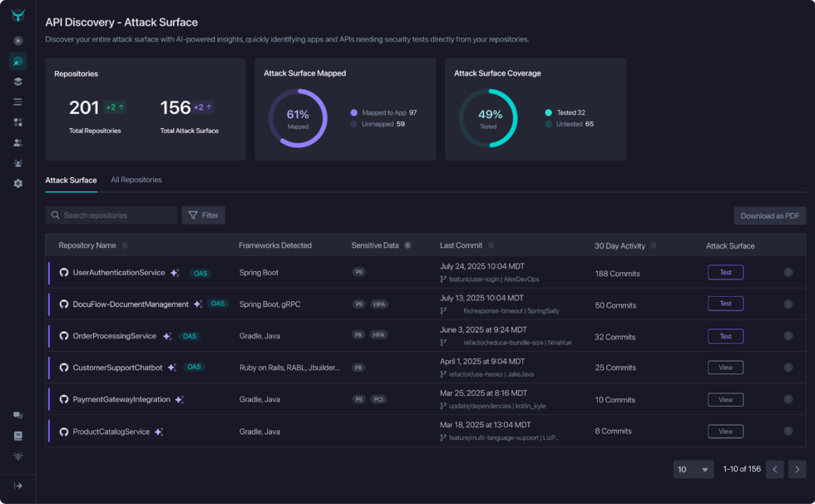Screen dimensions: 815x504
Task: Click the AI sparkle icon next to PaymentGatewayIntegration
Action: pos(179,399)
